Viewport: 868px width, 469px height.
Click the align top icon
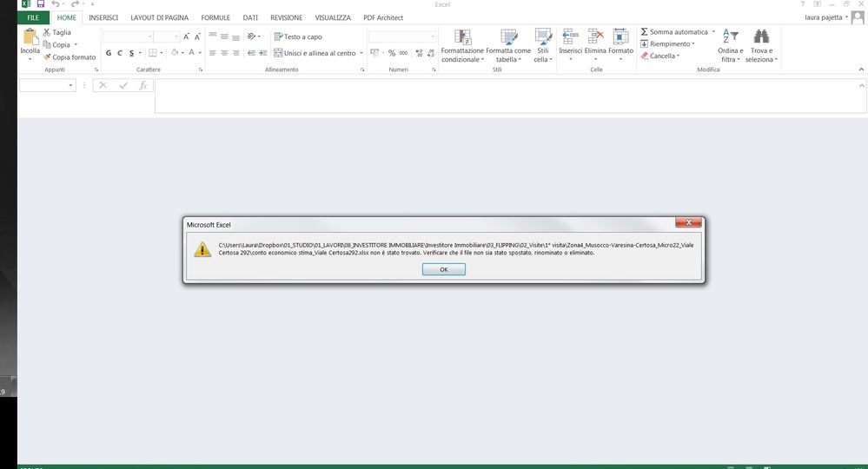213,36
